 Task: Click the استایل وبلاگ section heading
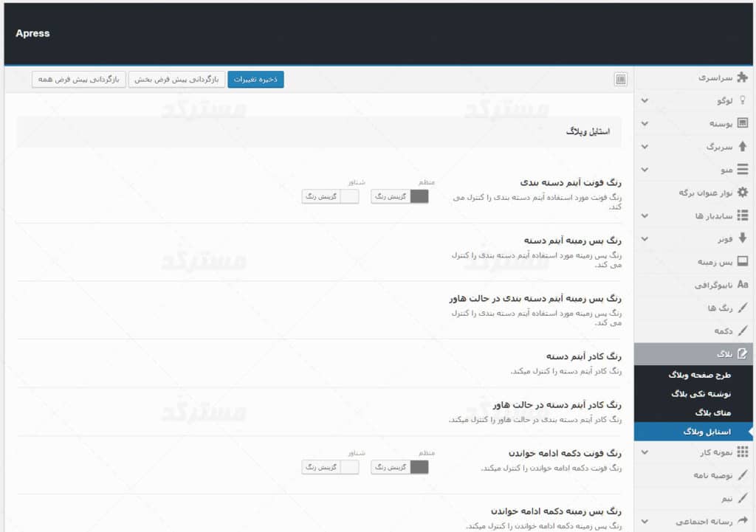click(588, 131)
